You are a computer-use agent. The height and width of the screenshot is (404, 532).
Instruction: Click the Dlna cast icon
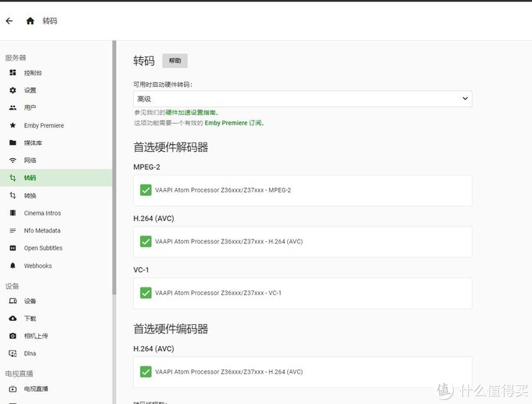coord(13,353)
